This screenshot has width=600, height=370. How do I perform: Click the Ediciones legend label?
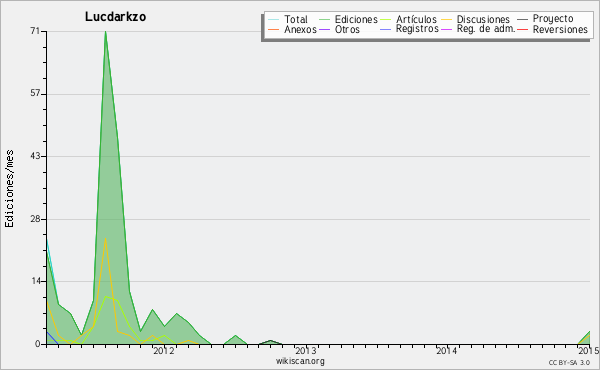[x=356, y=19]
